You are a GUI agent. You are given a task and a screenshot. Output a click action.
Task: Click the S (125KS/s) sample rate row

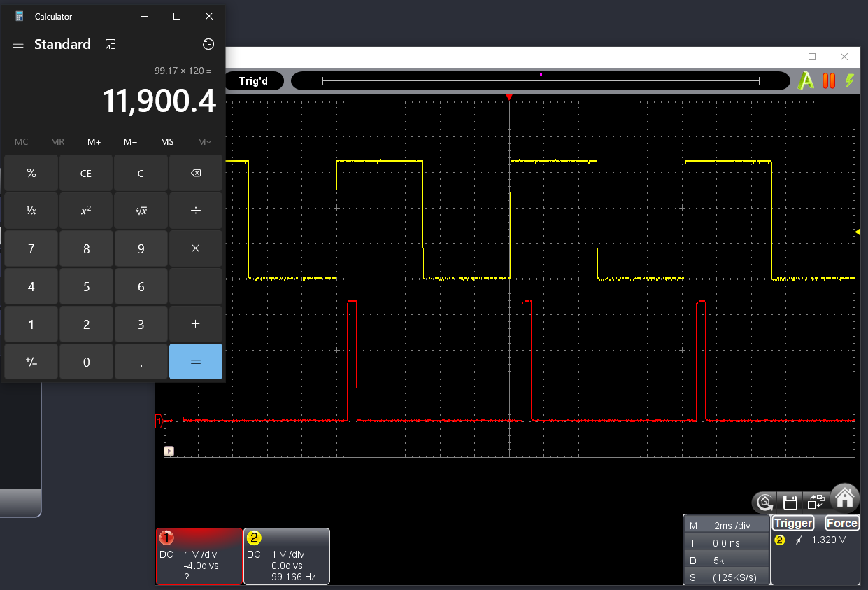(x=726, y=577)
